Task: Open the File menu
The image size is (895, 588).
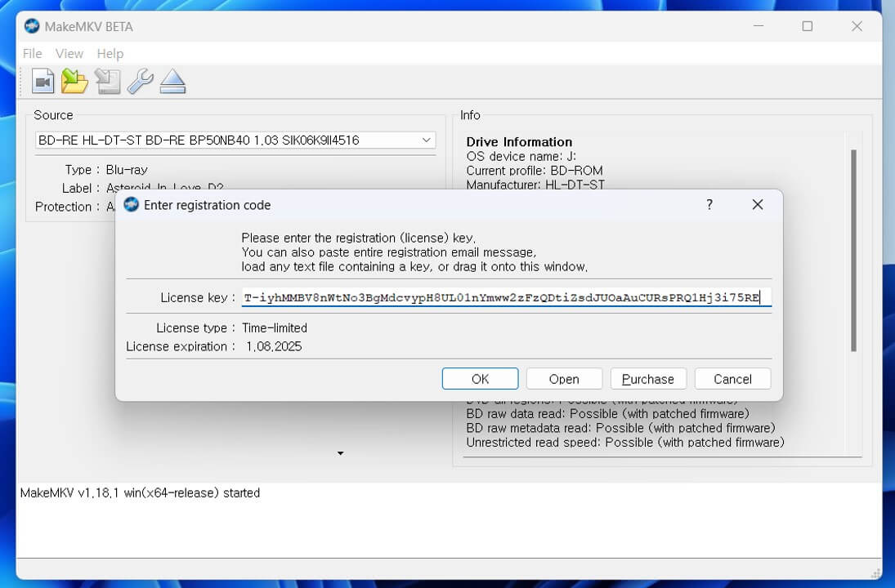Action: [x=33, y=54]
